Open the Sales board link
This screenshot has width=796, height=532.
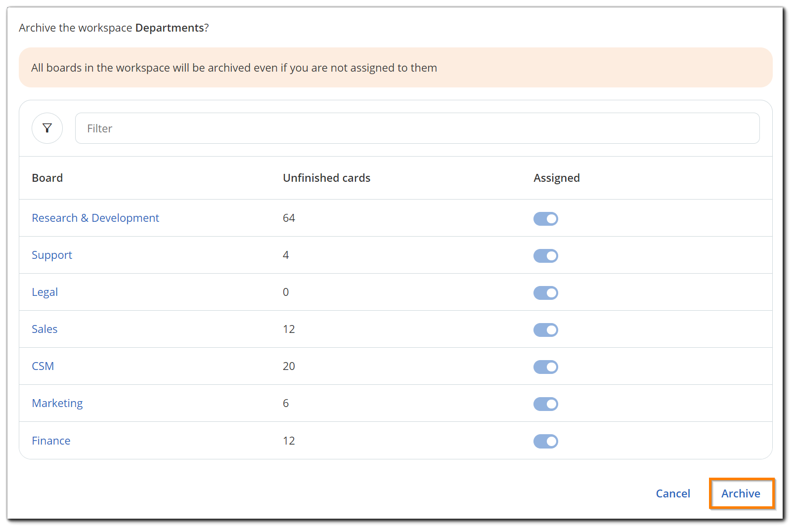click(x=44, y=329)
